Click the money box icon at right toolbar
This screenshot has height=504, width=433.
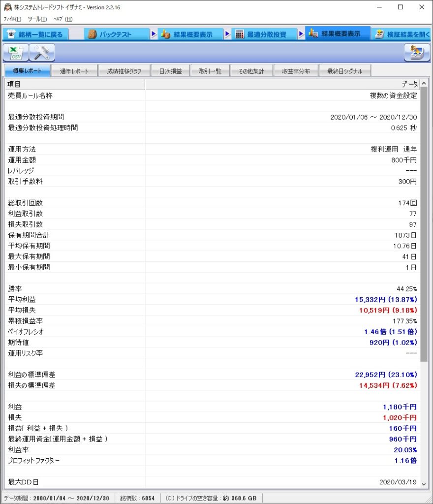(x=416, y=52)
